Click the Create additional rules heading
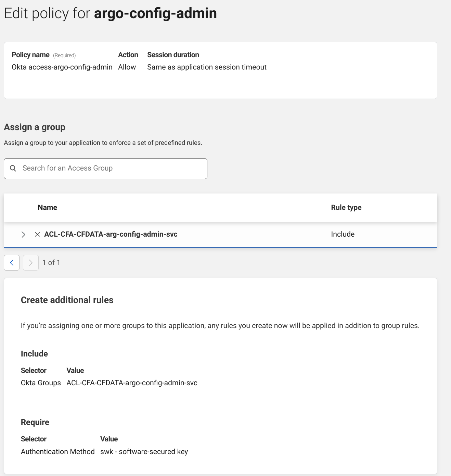The image size is (451, 476). click(67, 300)
